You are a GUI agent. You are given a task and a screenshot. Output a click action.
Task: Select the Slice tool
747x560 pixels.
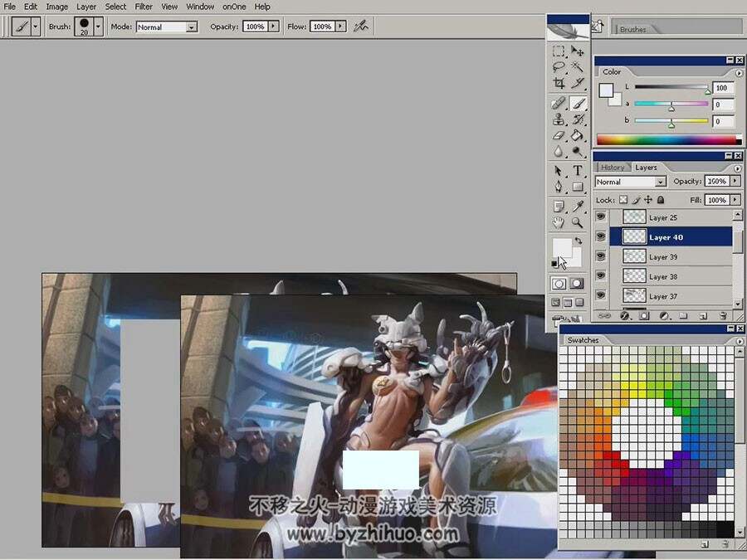click(578, 83)
